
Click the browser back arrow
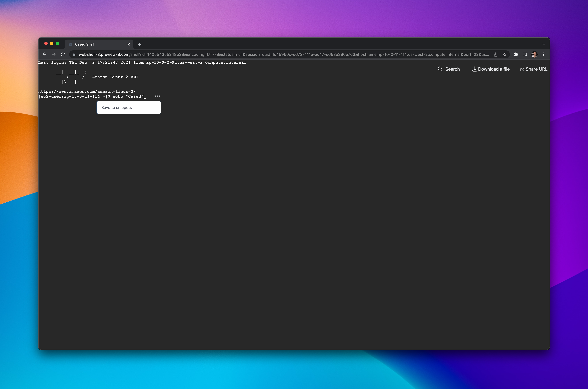(x=44, y=54)
